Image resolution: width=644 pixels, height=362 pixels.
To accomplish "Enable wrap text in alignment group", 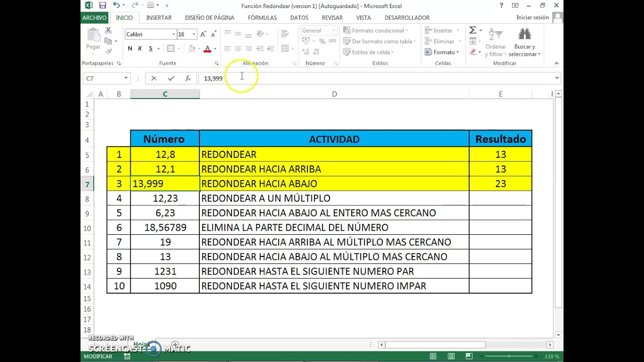I will click(285, 34).
